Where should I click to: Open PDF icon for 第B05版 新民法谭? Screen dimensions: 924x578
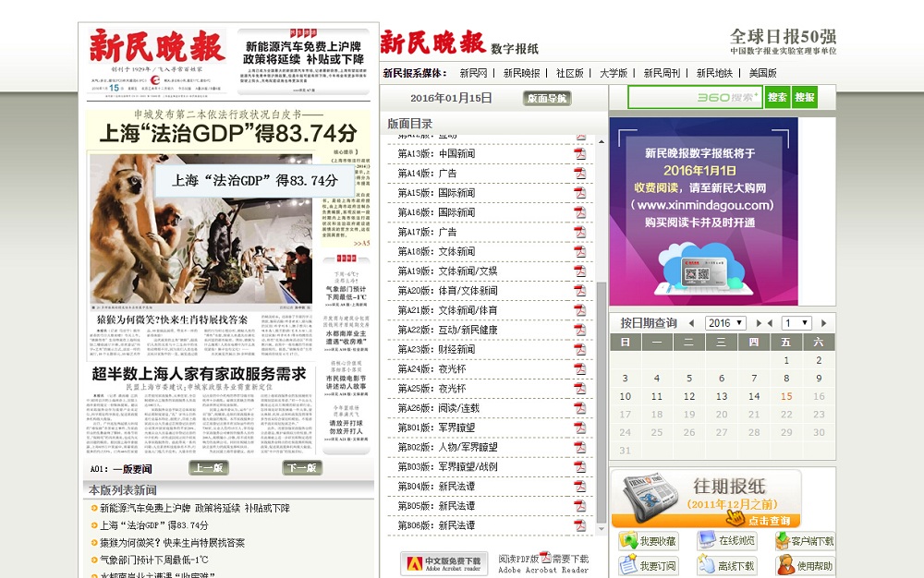click(x=580, y=506)
